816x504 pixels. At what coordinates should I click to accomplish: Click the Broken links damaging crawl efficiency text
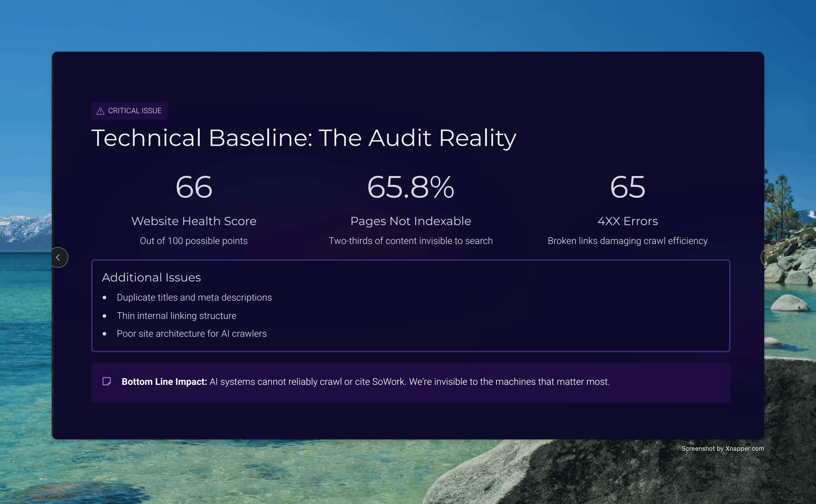627,241
